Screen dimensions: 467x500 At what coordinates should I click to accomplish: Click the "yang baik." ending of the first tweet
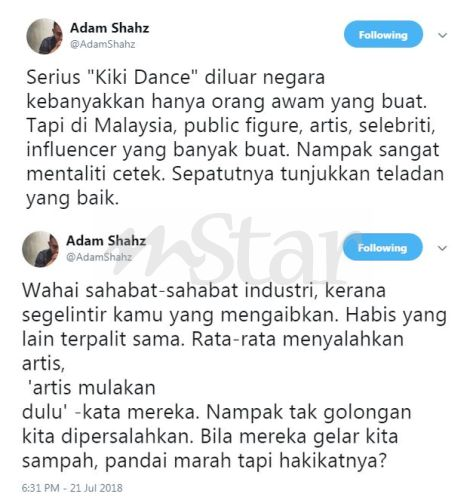tap(73, 198)
